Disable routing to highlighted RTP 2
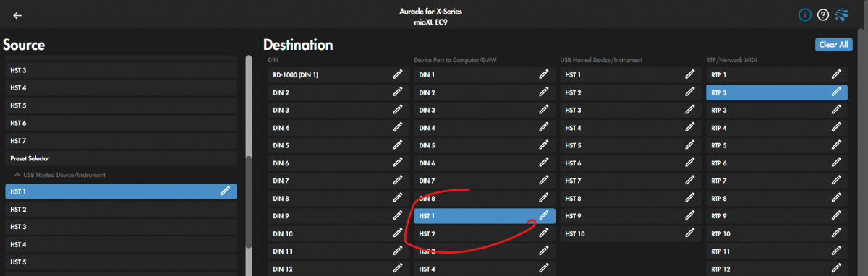This screenshot has height=276, width=868. (776, 92)
